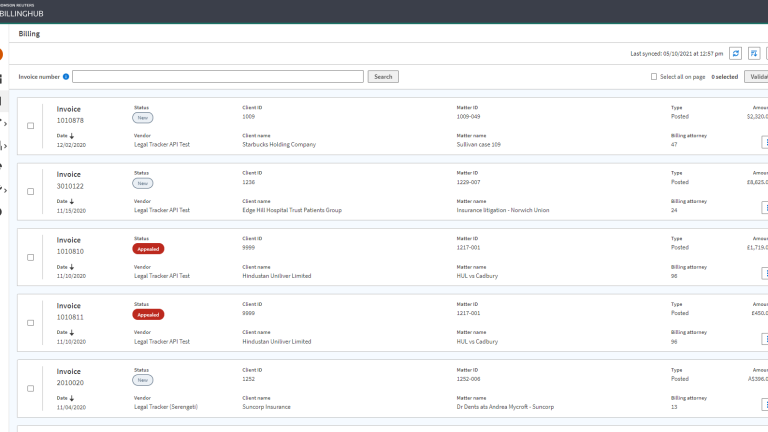Image resolution: width=768 pixels, height=432 pixels.
Task: Tick the checkbox for invoice 1010878
Action: [30, 126]
